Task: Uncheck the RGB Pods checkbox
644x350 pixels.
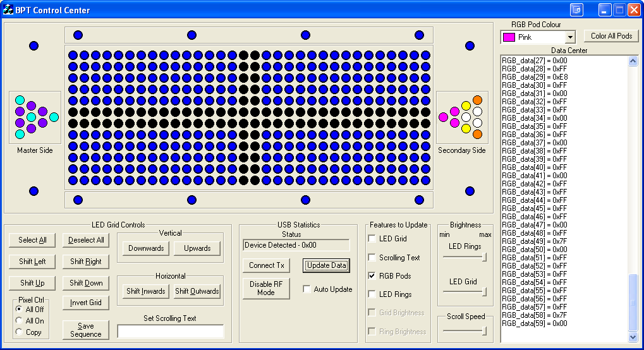Action: [x=372, y=276]
